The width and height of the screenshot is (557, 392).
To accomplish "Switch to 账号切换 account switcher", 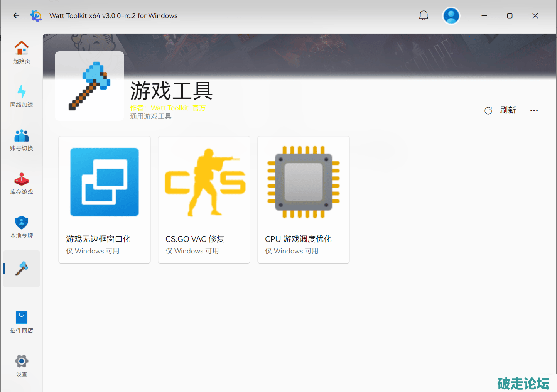I will pyautogui.click(x=22, y=140).
